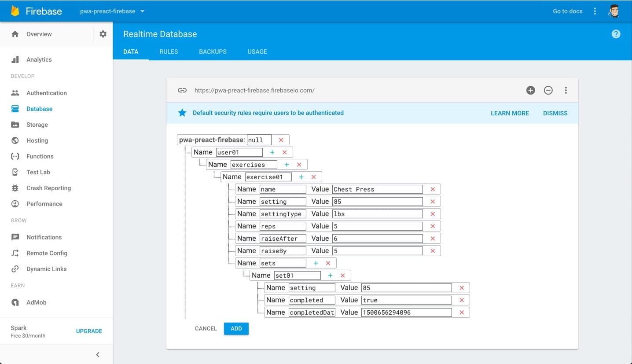Viewport: 632px width, 364px height.
Task: Click the Spark Free $0/month plan text
Action: click(28, 331)
